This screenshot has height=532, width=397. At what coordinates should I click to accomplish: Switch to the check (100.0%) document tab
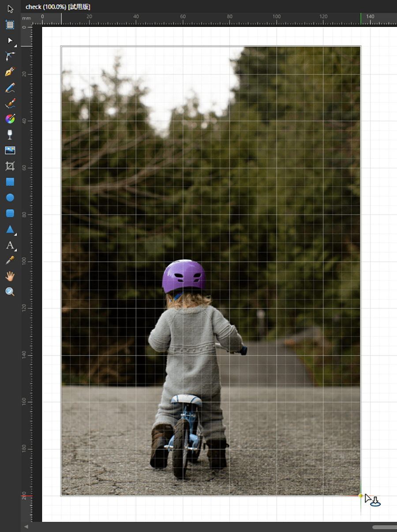click(58, 7)
